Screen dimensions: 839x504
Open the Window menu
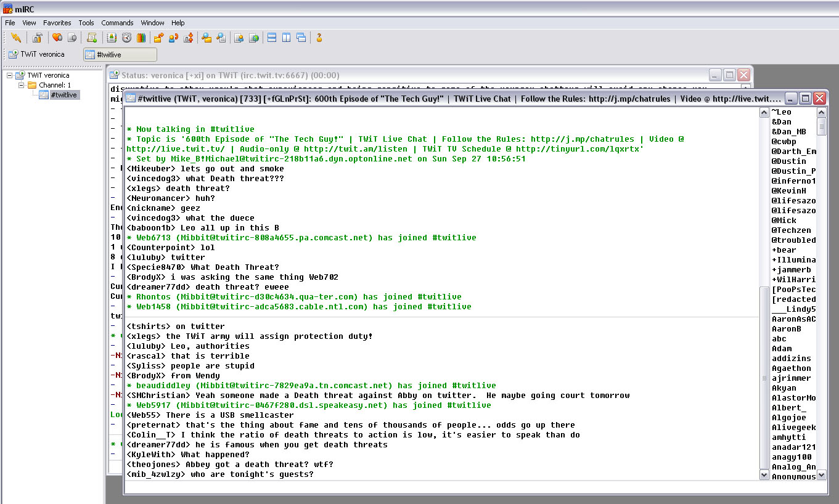152,23
